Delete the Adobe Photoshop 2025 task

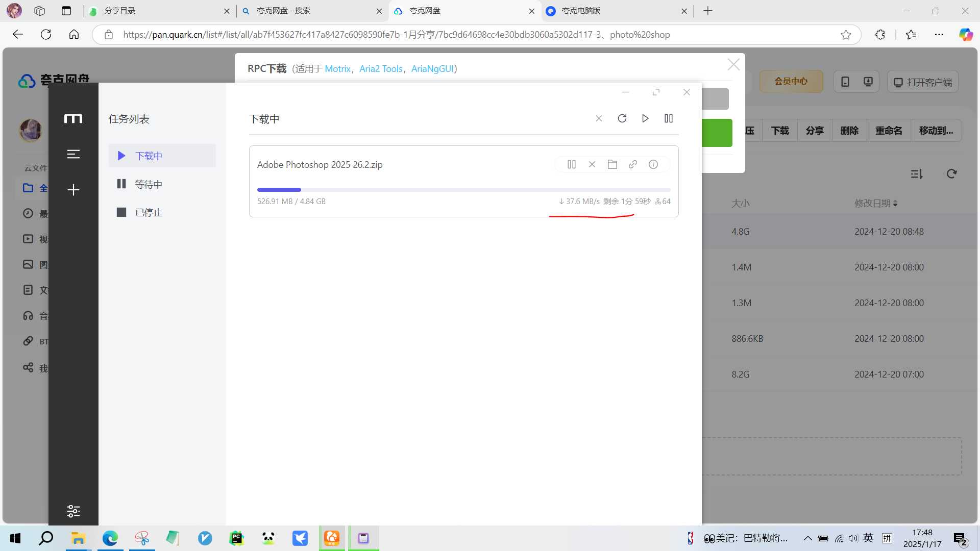point(592,164)
